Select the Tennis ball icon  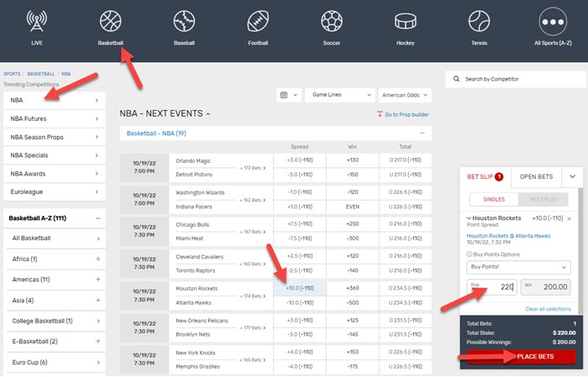(479, 21)
